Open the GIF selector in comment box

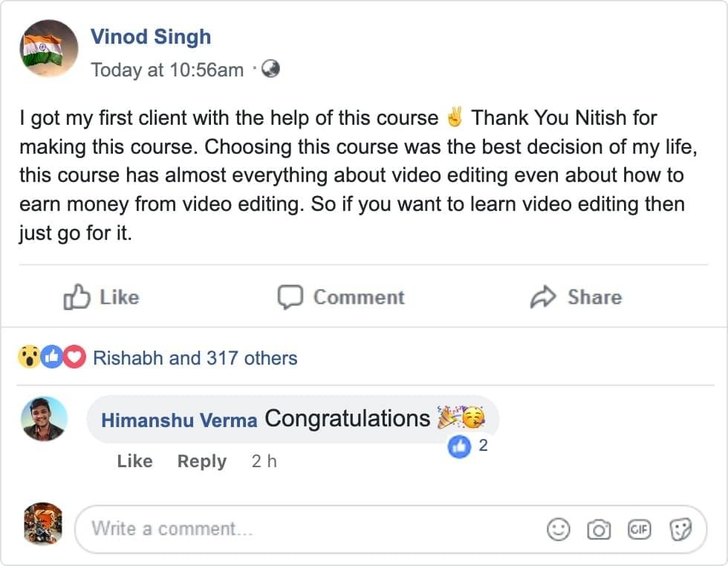[639, 529]
